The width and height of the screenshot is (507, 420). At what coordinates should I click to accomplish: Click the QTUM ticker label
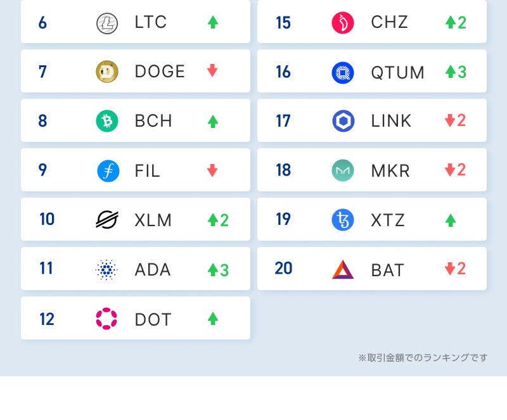pyautogui.click(x=398, y=73)
